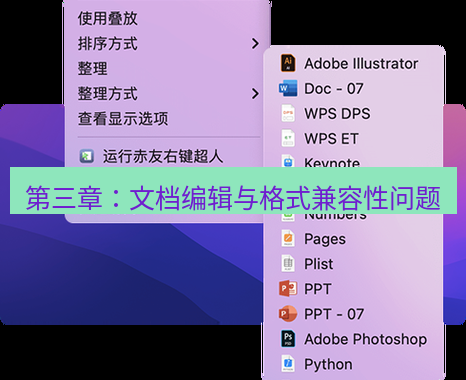Create a new Adobe Illustrator file

click(361, 63)
